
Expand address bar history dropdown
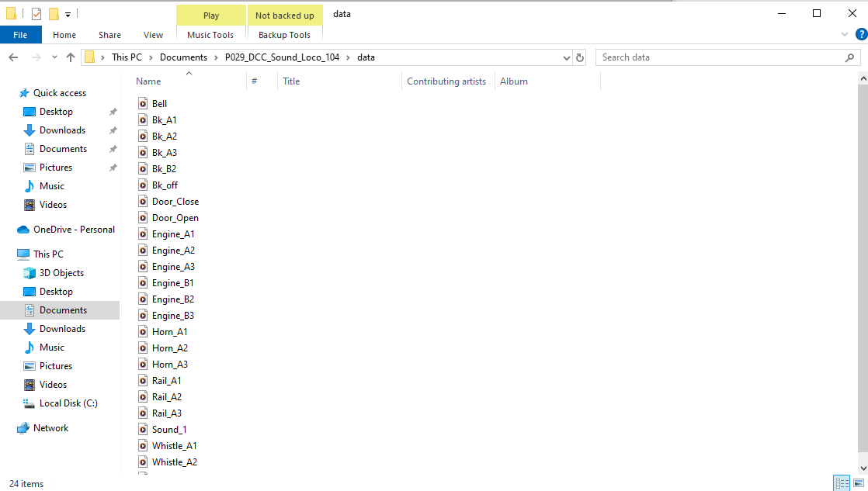566,57
